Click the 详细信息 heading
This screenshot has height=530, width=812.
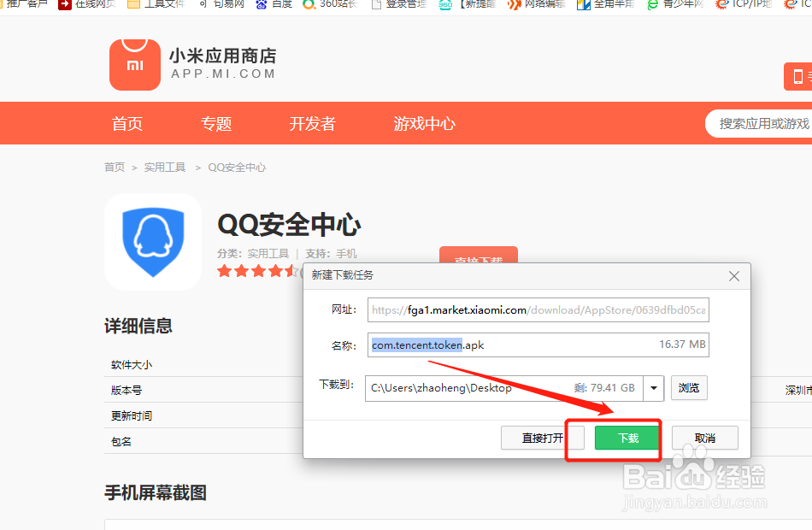[138, 326]
